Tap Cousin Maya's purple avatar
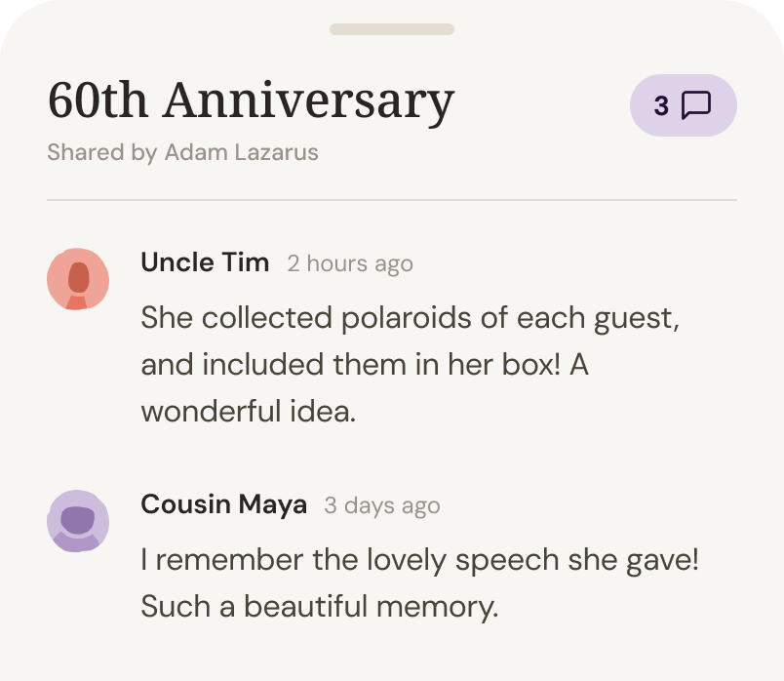This screenshot has height=681, width=784. (x=78, y=521)
